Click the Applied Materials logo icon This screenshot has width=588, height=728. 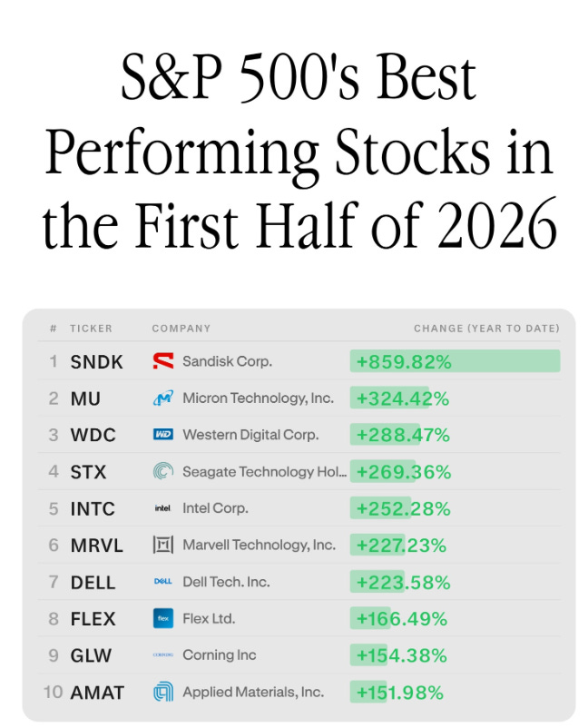click(x=163, y=692)
